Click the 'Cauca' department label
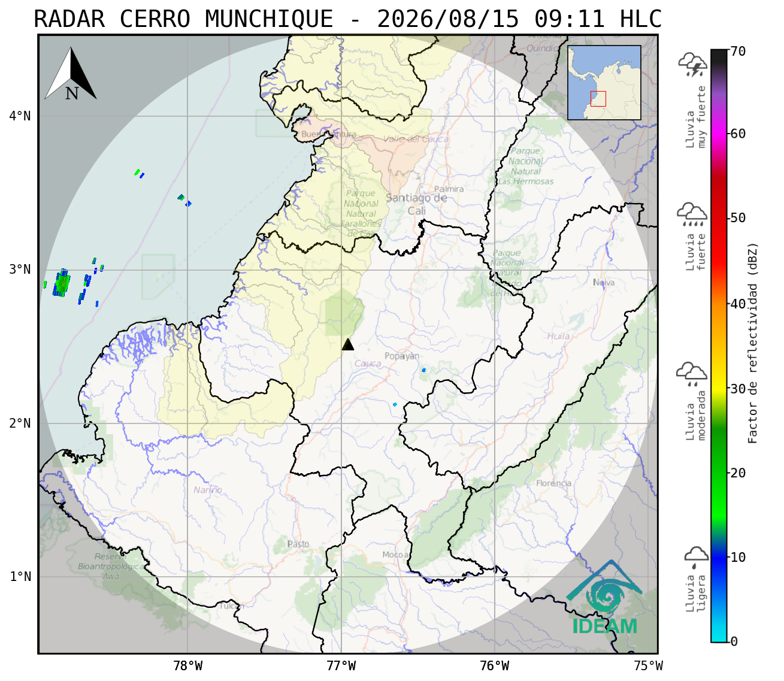 pyautogui.click(x=368, y=364)
